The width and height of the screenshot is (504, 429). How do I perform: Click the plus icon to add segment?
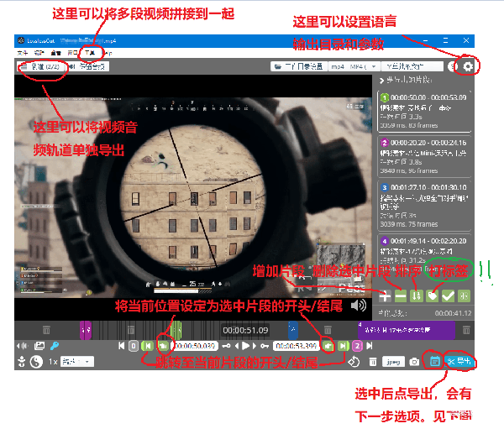[x=385, y=296]
